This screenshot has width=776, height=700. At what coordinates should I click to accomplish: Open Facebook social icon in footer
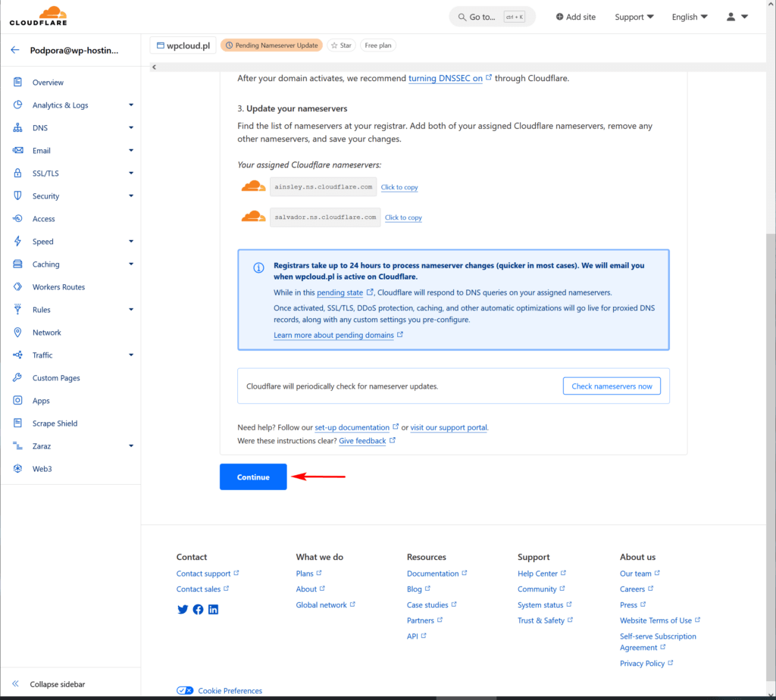pos(198,609)
